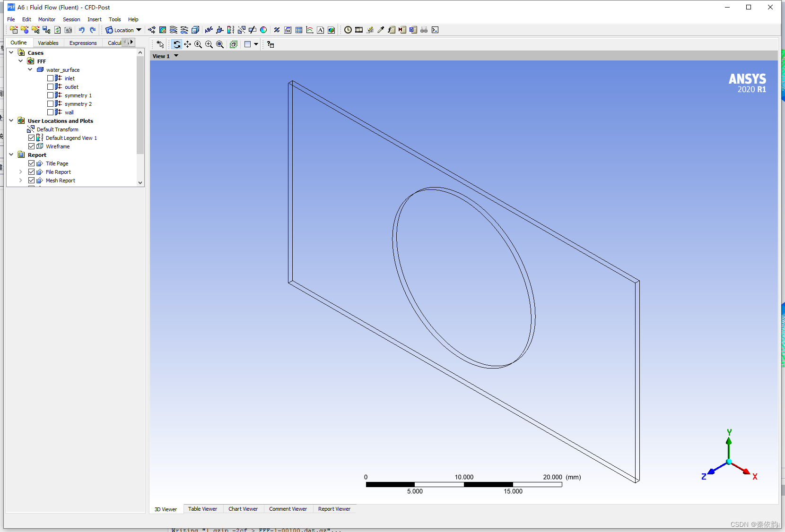The image size is (785, 532).
Task: Insert a Particle Track from toolbar
Action: [184, 30]
